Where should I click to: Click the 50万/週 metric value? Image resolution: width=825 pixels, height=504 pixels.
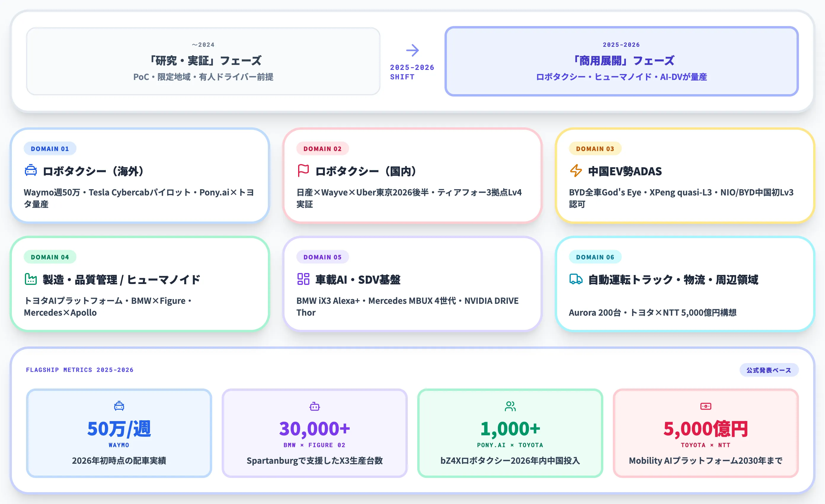tap(119, 428)
